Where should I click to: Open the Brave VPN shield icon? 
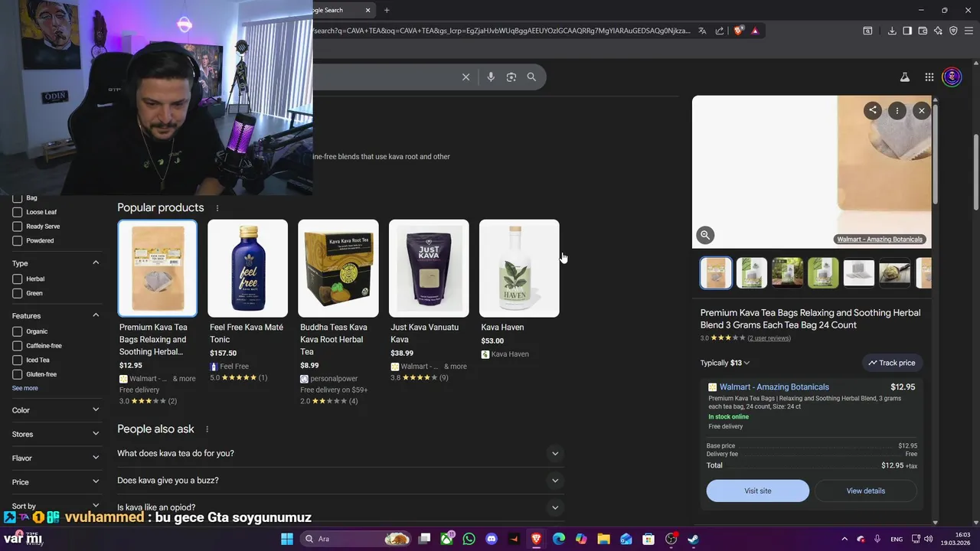(x=953, y=31)
